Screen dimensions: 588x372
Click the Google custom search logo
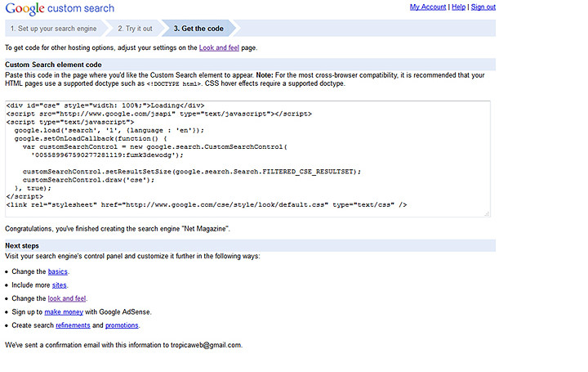pyautogui.click(x=60, y=9)
